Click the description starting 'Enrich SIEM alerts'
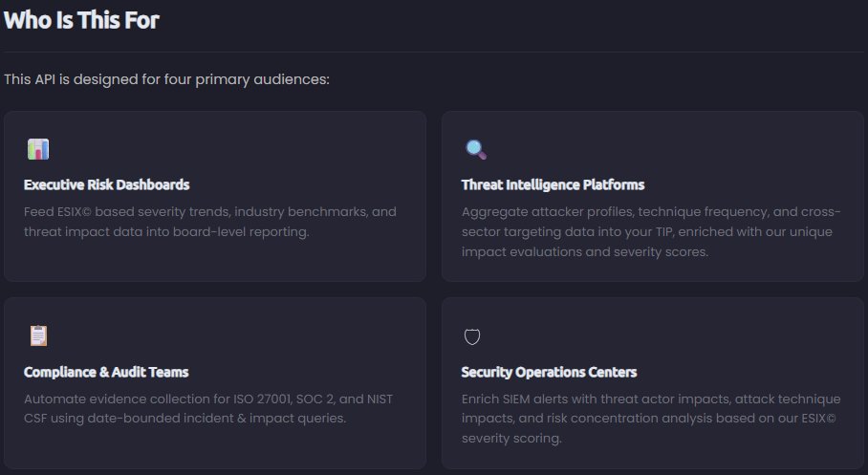868x475 pixels. pos(652,418)
